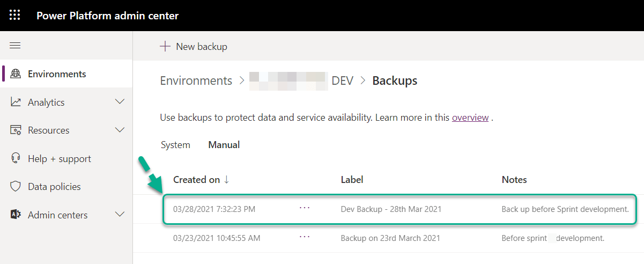Expand the Admin centers chevron

pyautogui.click(x=120, y=215)
